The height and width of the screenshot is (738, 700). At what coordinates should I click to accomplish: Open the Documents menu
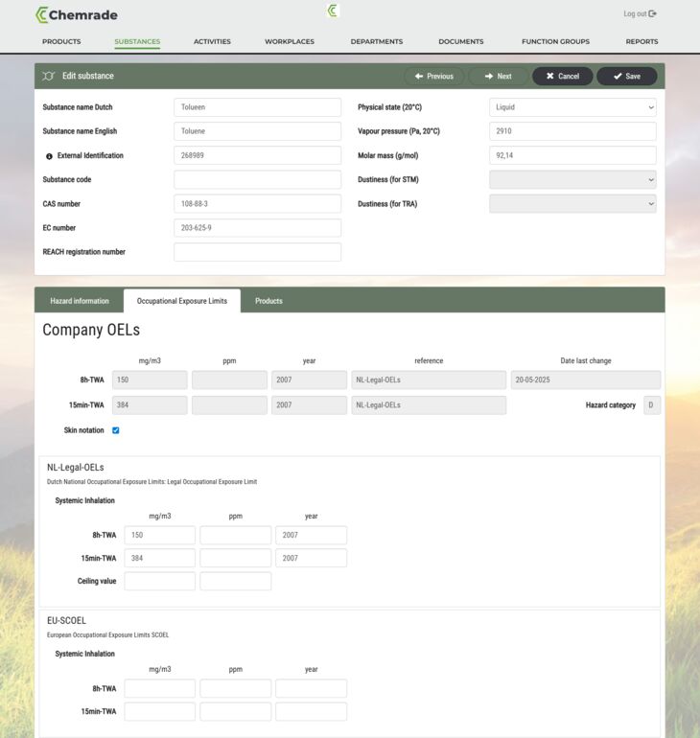click(461, 41)
